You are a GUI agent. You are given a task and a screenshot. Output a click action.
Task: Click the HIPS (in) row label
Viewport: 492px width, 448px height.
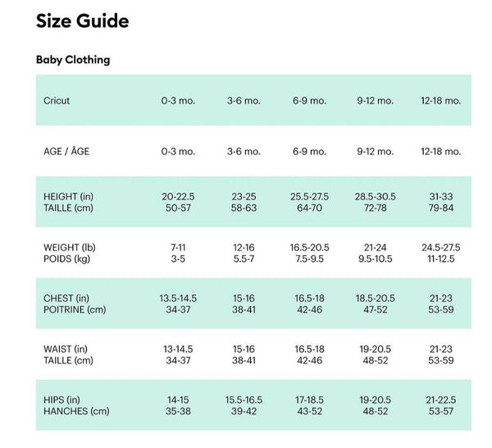click(x=64, y=400)
